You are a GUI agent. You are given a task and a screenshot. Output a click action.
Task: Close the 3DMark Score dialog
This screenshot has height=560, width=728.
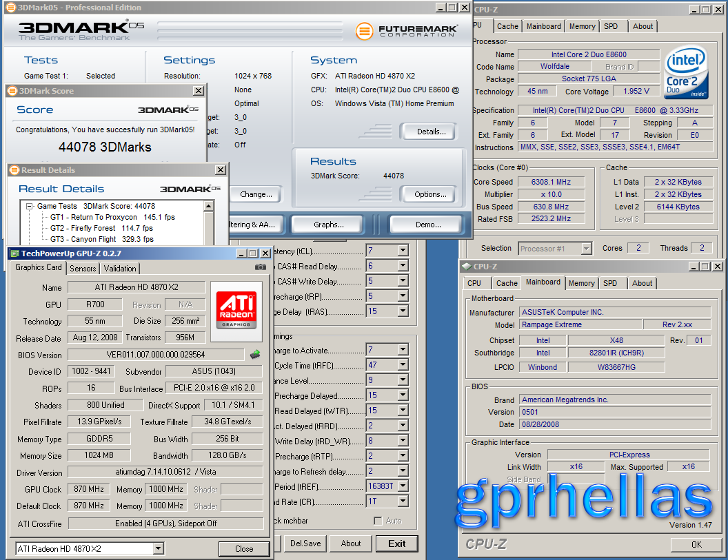[x=199, y=90]
